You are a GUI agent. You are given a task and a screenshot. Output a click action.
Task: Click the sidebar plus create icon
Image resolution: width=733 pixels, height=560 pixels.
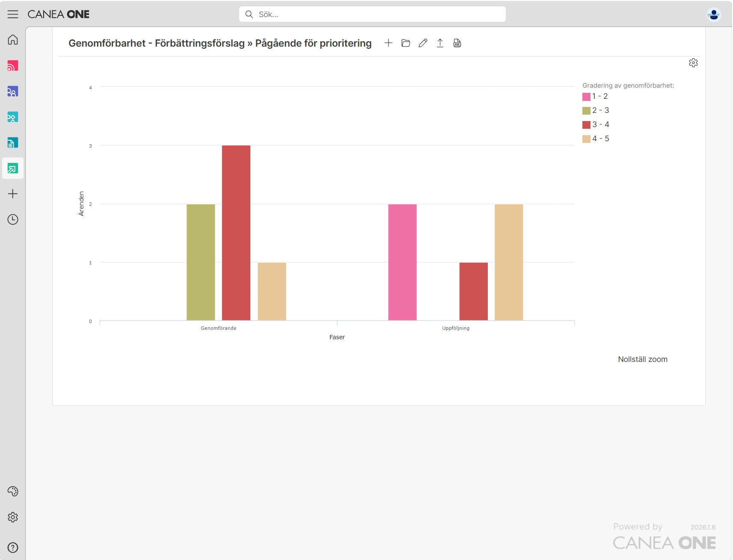click(x=13, y=194)
